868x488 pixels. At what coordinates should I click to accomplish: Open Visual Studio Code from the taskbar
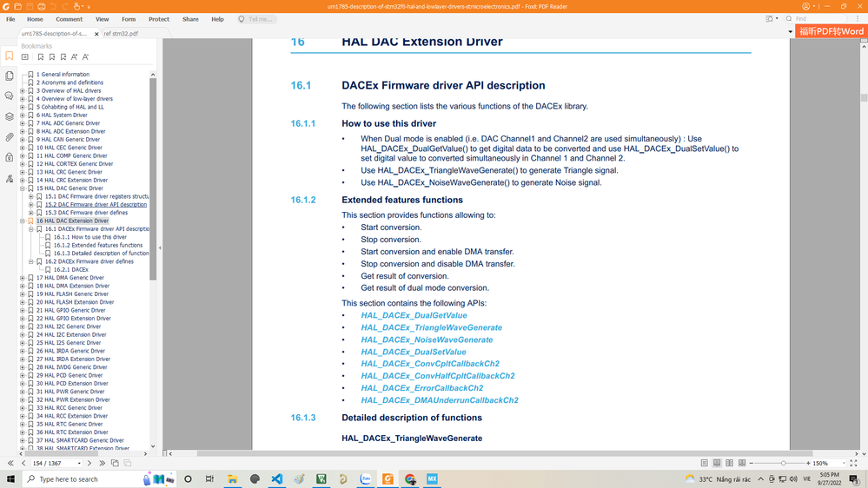277,478
